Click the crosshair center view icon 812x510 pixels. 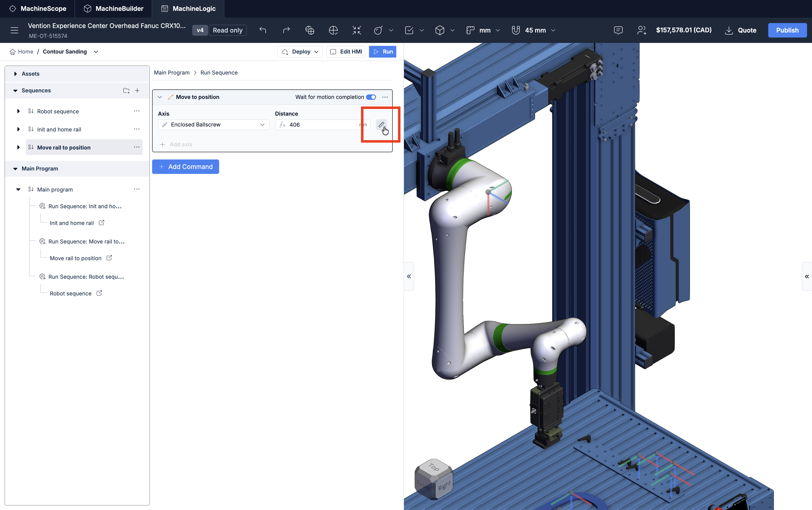[x=333, y=30]
